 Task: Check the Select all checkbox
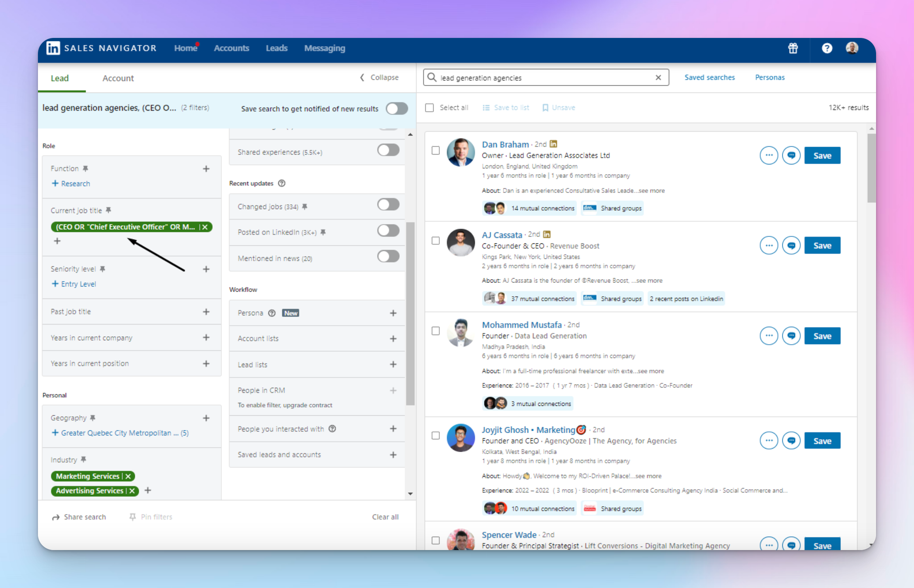click(429, 108)
